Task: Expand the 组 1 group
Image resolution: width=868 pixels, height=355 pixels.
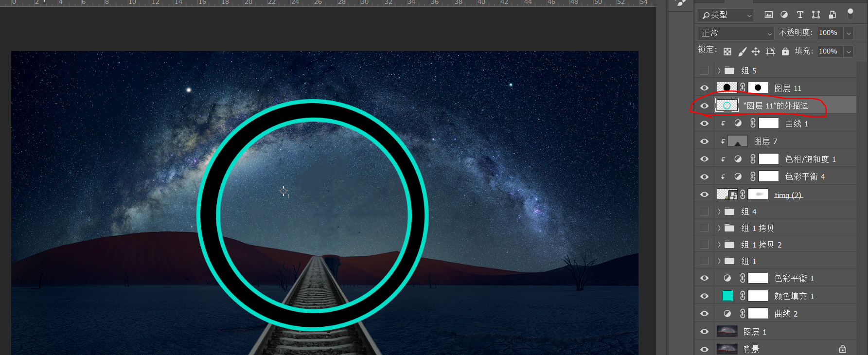Action: [x=719, y=261]
